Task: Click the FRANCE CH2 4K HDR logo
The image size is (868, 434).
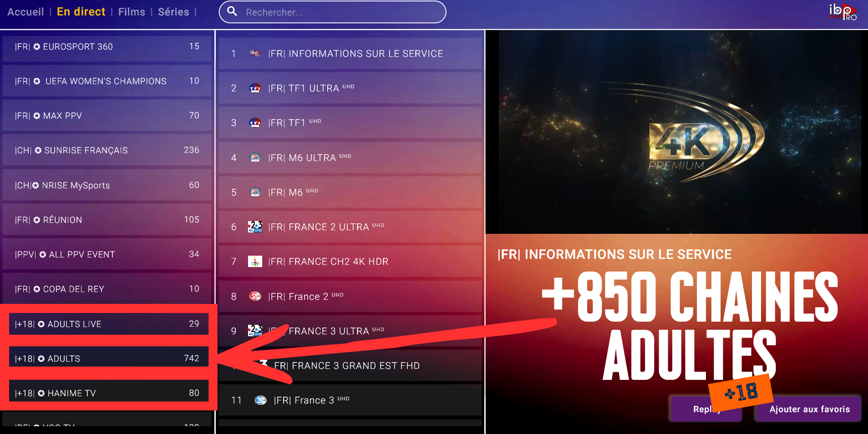Action: (x=255, y=261)
